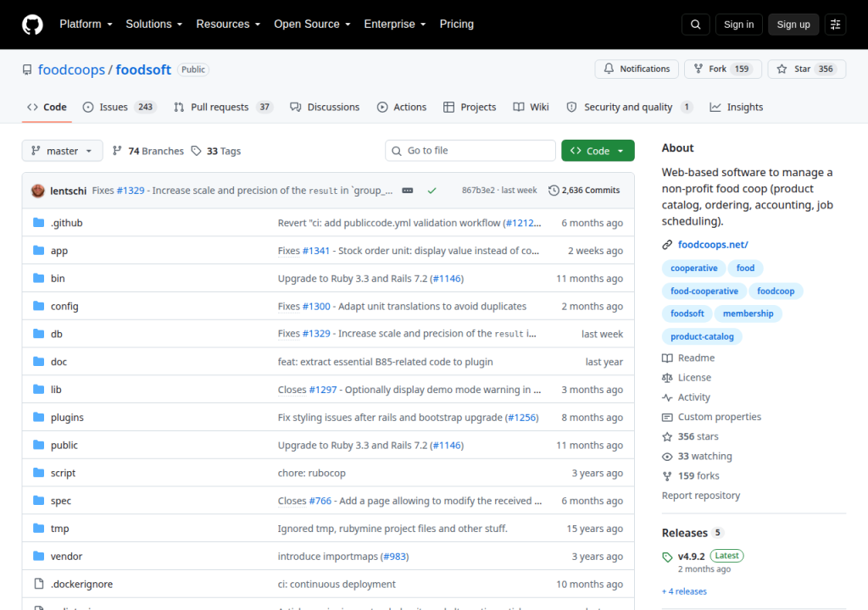Open the + 4 releases link
The image size is (868, 610).
[x=684, y=591]
